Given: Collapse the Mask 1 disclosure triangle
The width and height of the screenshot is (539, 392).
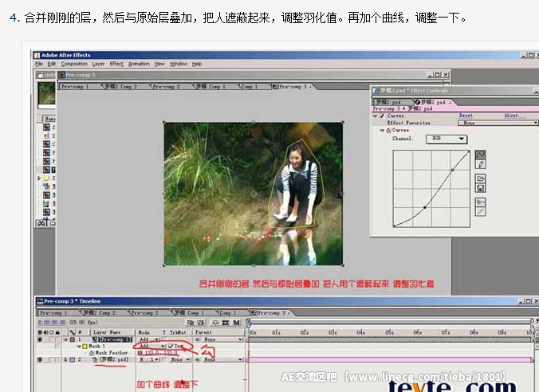Looking at the screenshot, I should click(79, 347).
